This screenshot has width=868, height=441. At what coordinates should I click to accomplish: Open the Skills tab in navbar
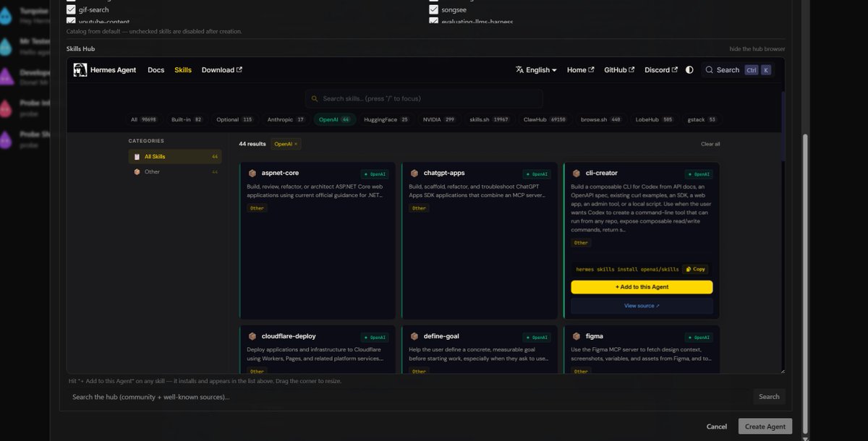(x=183, y=70)
